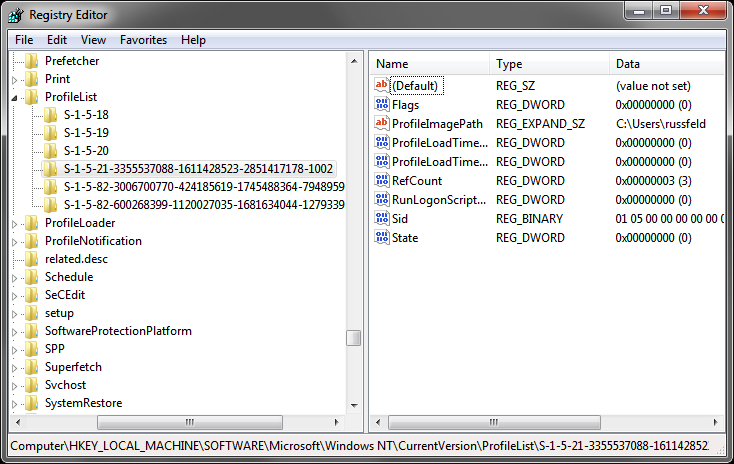Select the RefCount value icon
Viewport: 734px width, 464px height.
click(x=381, y=181)
